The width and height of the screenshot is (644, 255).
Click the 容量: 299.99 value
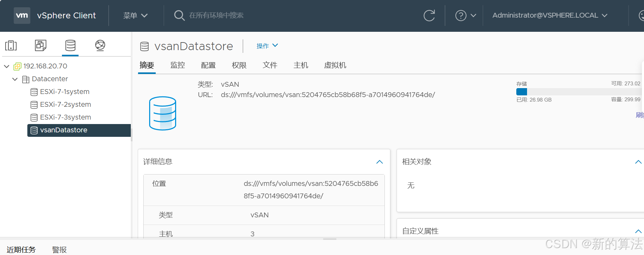tap(626, 100)
